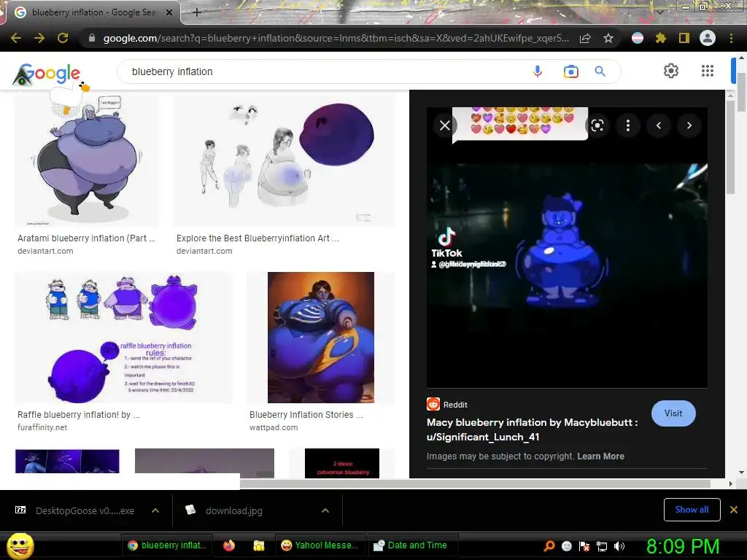The width and height of the screenshot is (747, 560).
Task: Open the tray search magnifier icon
Action: (549, 546)
